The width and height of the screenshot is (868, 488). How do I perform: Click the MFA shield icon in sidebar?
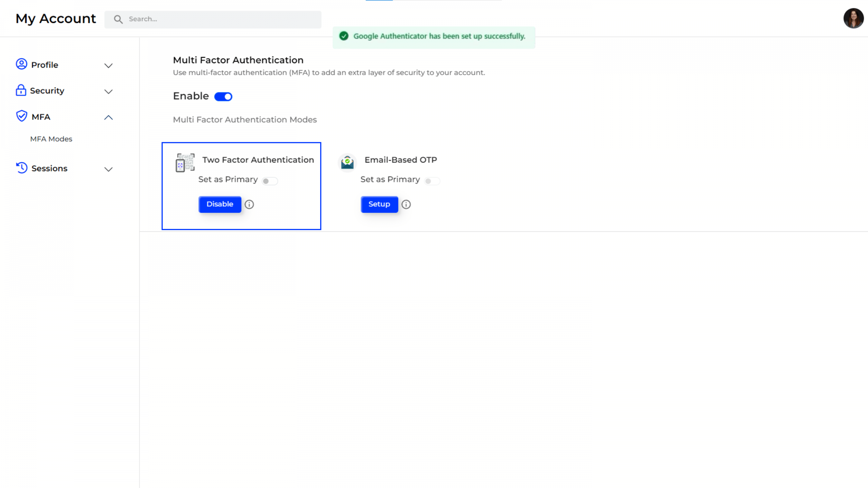(x=22, y=116)
